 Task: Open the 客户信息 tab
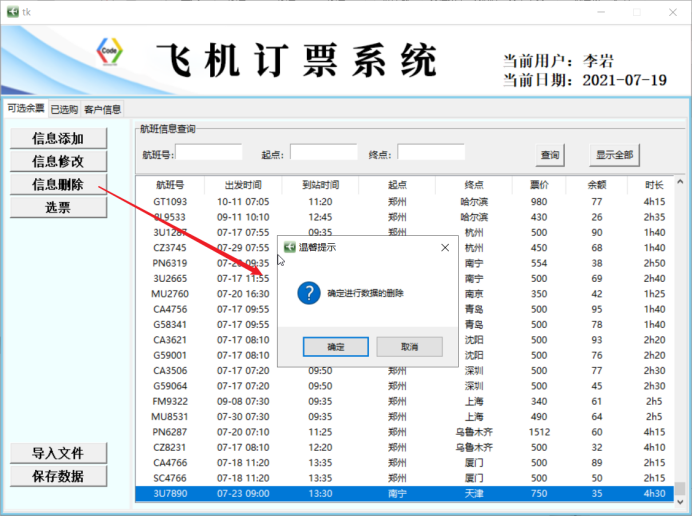pos(102,109)
